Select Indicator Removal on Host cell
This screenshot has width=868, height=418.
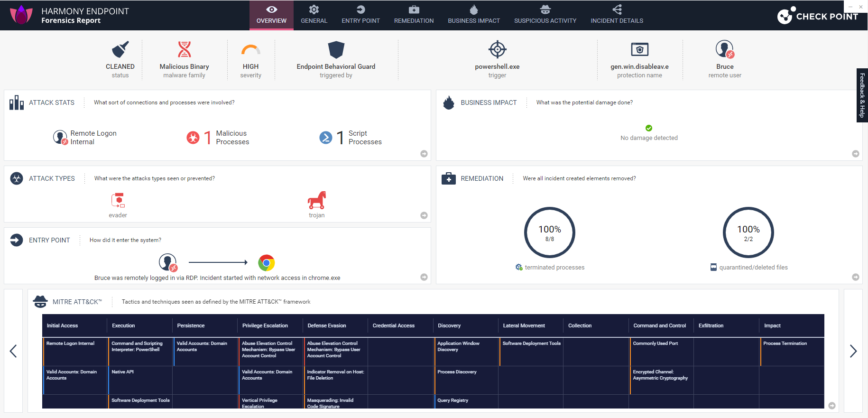coord(336,380)
